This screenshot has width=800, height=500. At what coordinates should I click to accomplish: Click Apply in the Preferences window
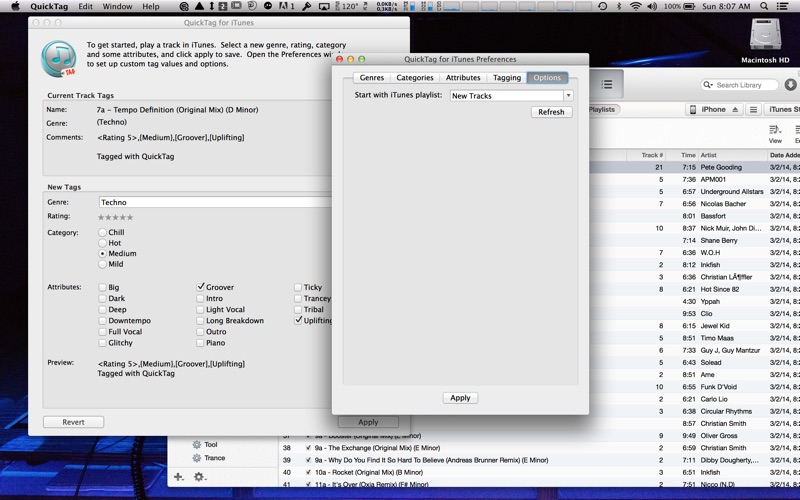point(460,398)
